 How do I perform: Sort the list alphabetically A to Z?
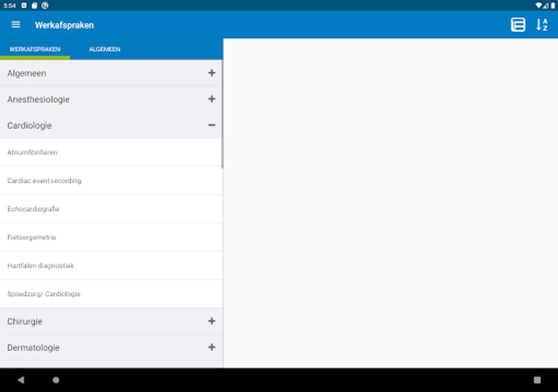(542, 25)
